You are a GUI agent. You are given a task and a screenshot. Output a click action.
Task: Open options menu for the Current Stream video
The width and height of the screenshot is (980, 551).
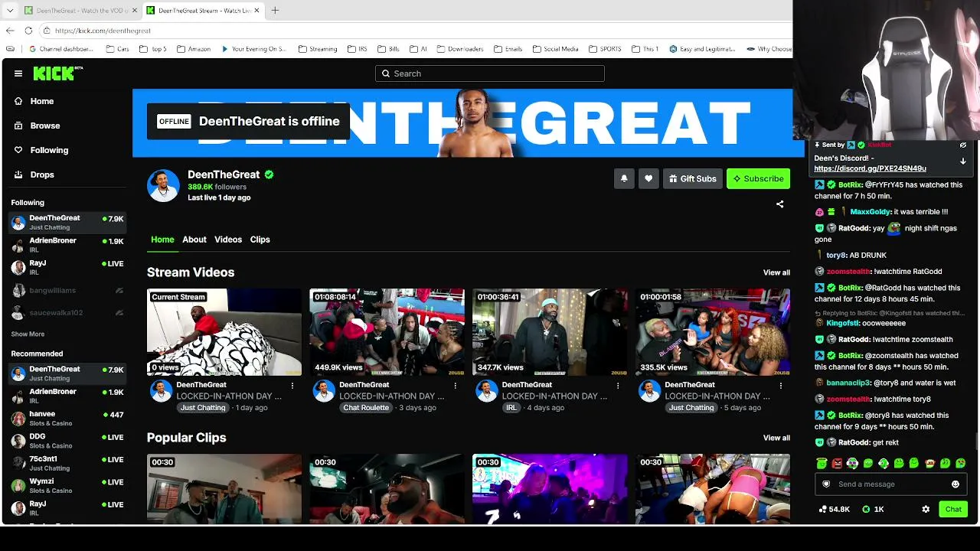click(x=292, y=386)
